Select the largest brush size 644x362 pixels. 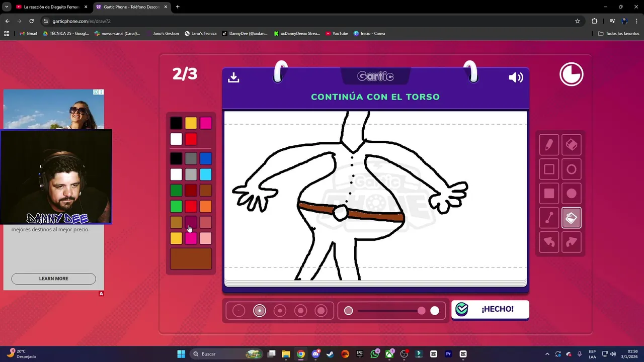click(x=321, y=311)
